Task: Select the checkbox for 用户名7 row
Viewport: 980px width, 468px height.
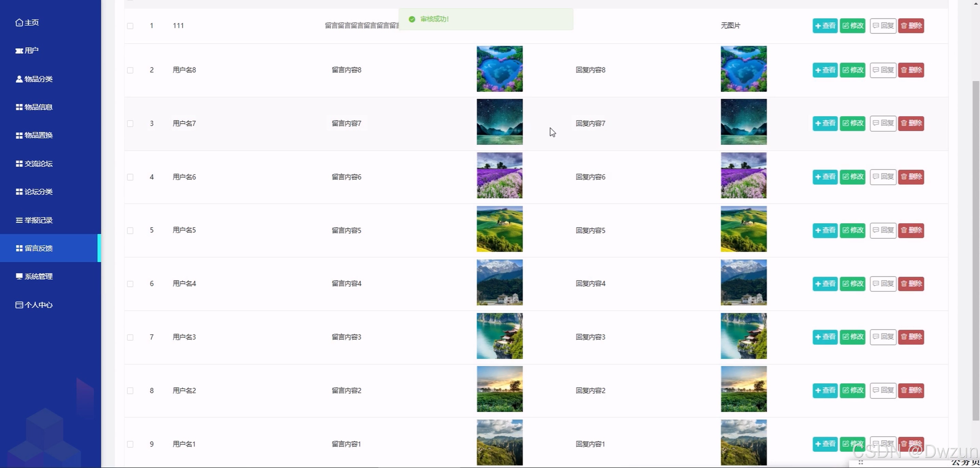Action: pos(130,124)
